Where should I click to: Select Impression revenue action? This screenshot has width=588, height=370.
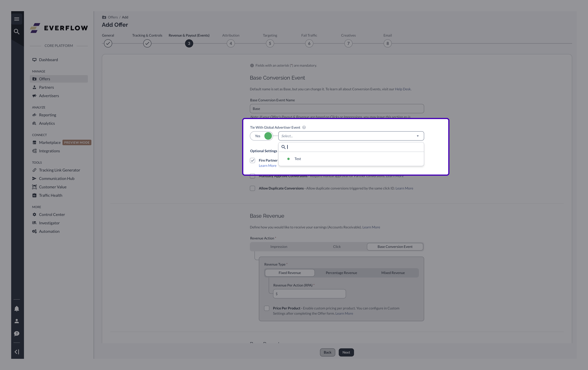click(x=279, y=247)
